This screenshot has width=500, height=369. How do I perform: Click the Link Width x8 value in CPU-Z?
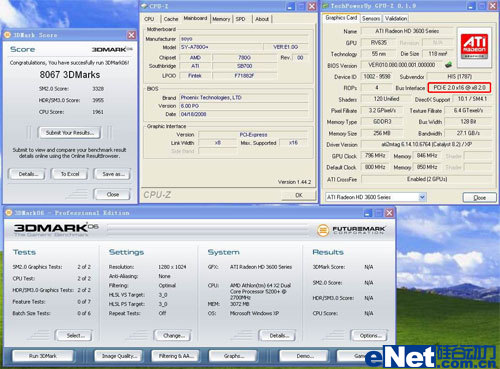tap(218, 143)
